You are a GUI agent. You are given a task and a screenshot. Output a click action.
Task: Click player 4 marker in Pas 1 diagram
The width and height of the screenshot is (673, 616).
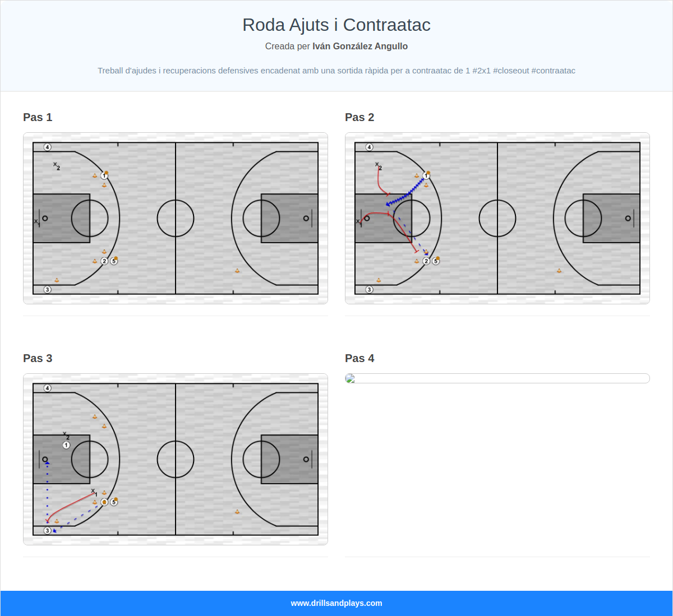pyautogui.click(x=48, y=147)
